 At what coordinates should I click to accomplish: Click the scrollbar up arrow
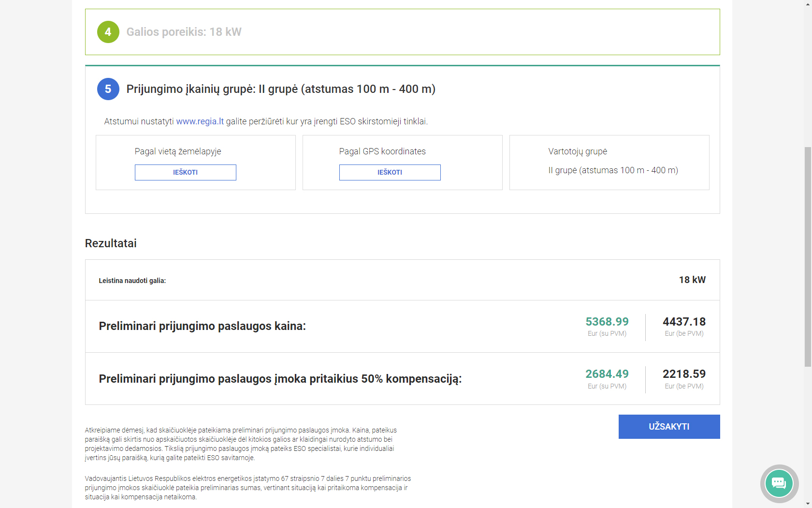[x=808, y=3]
